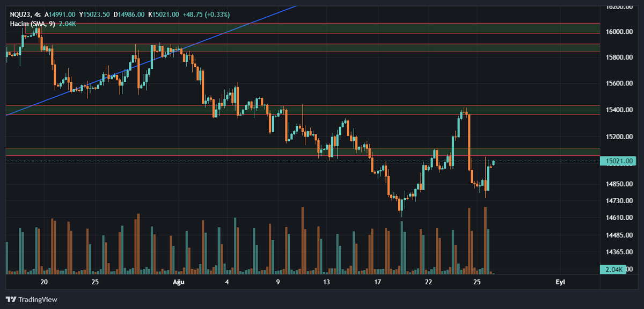The height and width of the screenshot is (309, 644).
Task: Select the current price label 15021.00
Action: [619, 161]
